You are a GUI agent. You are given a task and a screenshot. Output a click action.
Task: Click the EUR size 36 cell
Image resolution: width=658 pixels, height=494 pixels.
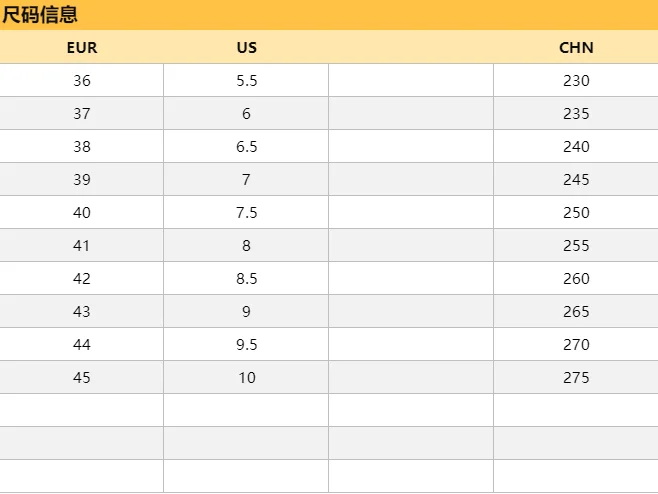coord(82,81)
